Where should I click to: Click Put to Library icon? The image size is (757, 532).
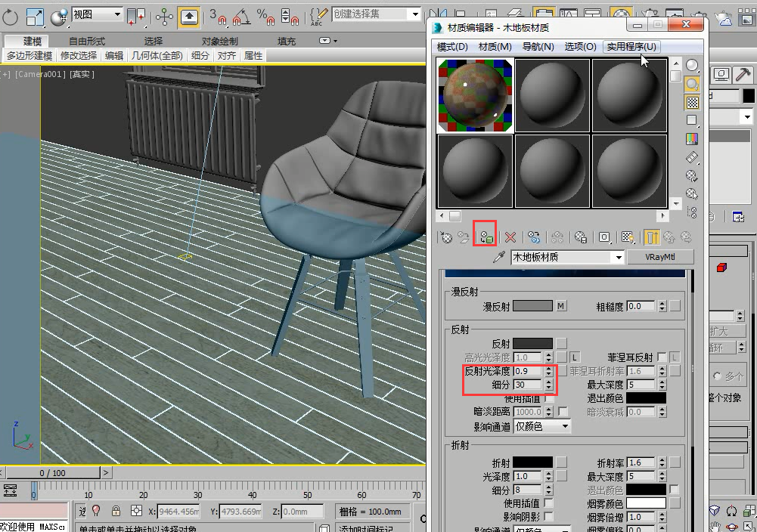(580, 237)
